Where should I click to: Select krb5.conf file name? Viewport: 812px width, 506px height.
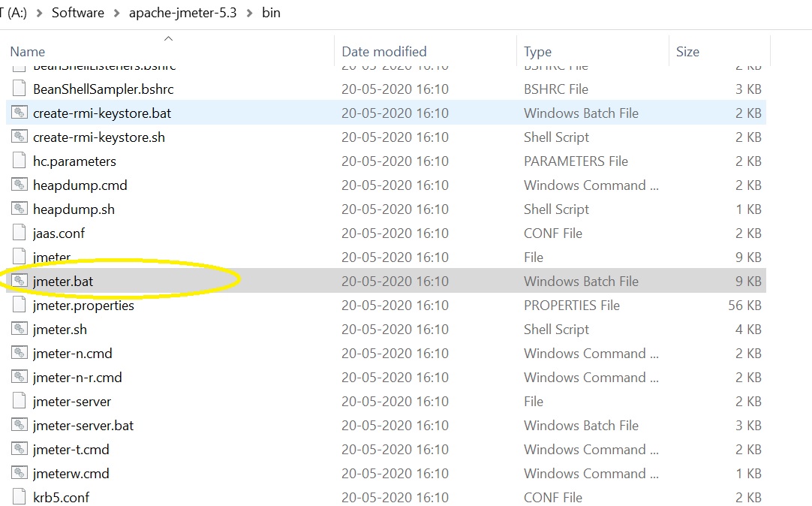[61, 497]
